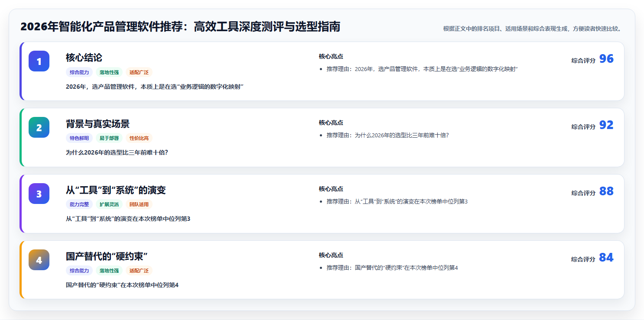This screenshot has height=320, width=644.
Task: Click bullet 推荐理由：从“工具”到“系统”的演变
Action: click(x=397, y=202)
